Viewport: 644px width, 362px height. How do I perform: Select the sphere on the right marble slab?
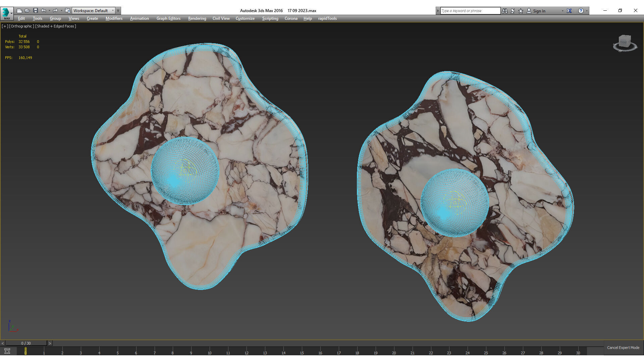coord(454,203)
